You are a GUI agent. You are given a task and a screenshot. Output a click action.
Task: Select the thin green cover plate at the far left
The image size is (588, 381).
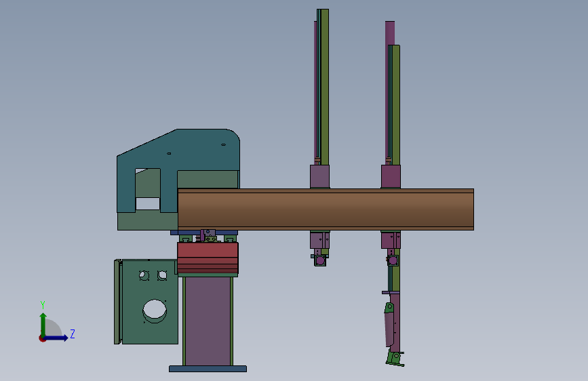coord(117,302)
